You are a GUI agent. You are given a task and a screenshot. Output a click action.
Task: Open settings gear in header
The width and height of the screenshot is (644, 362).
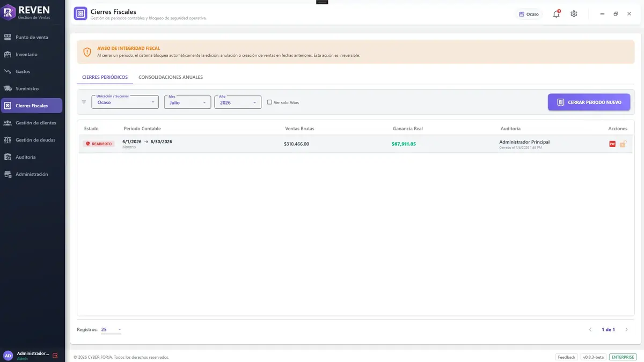click(574, 14)
